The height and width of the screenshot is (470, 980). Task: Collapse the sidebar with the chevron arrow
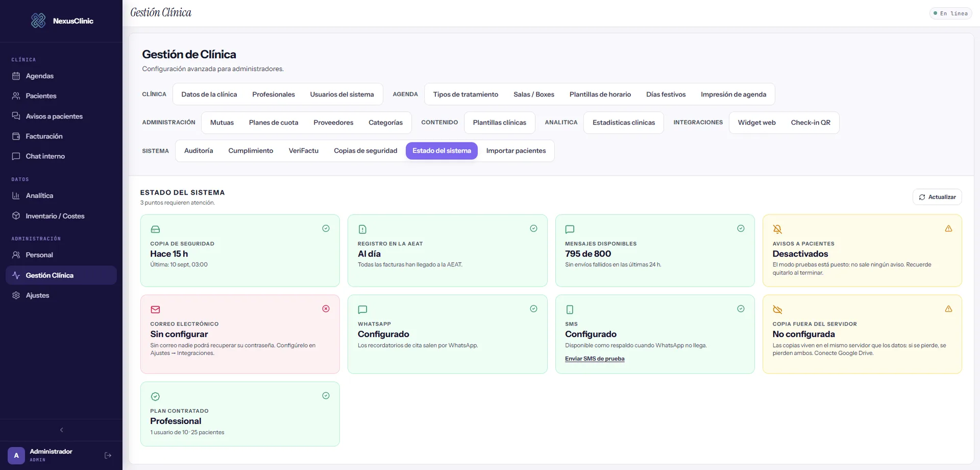click(x=61, y=430)
